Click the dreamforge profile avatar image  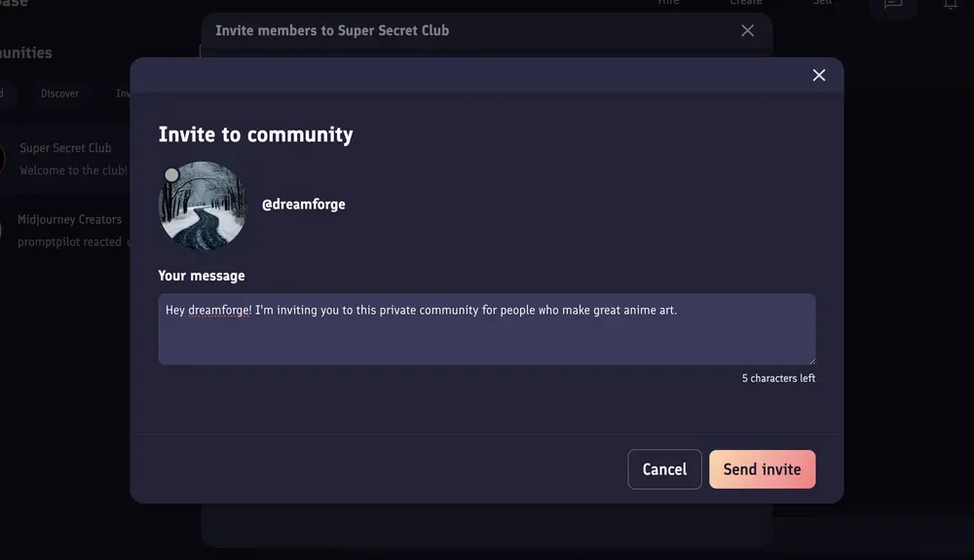[204, 206]
